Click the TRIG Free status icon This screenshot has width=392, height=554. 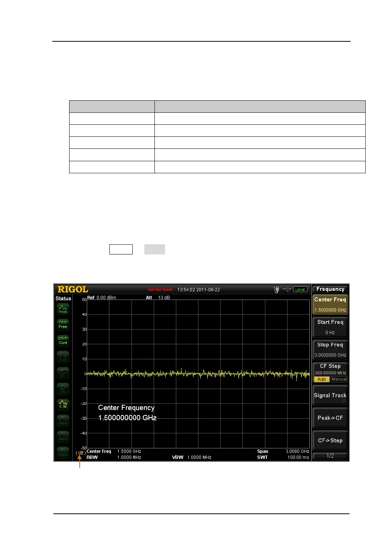[63, 325]
